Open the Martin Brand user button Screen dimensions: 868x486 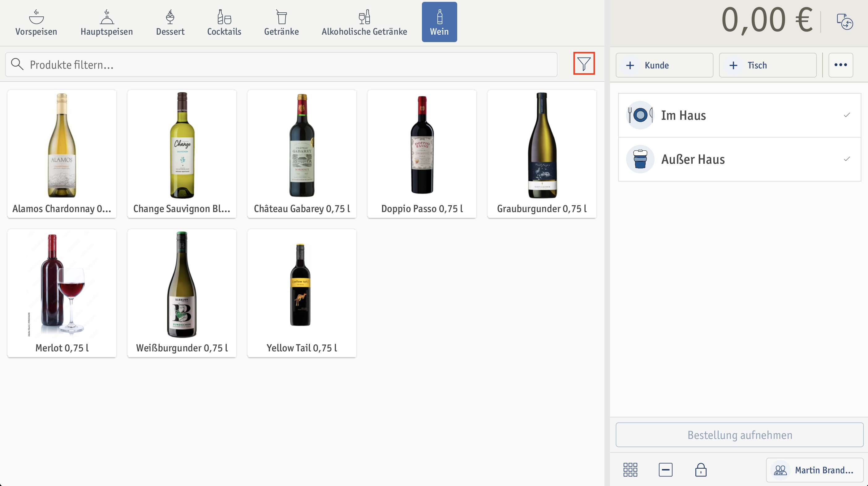pyautogui.click(x=815, y=470)
